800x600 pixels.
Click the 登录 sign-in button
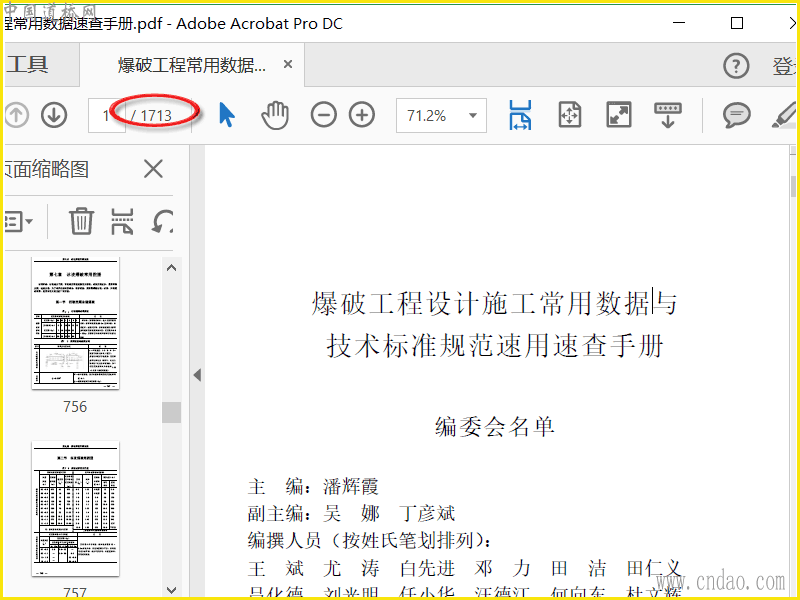784,66
